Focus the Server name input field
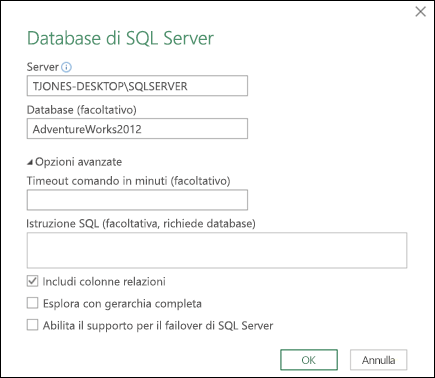Screen dimensions: 435x378 (x=137, y=86)
